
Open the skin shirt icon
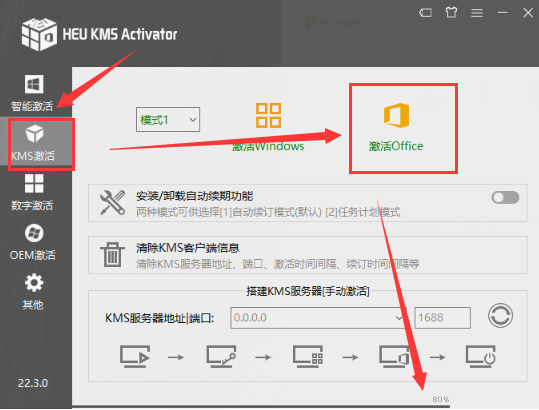(x=451, y=13)
